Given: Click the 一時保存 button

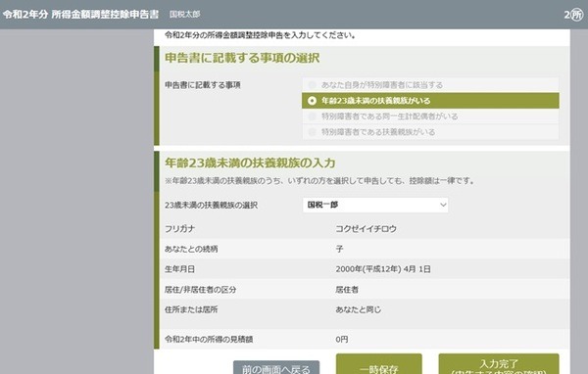Looking at the screenshot, I should pyautogui.click(x=378, y=364).
